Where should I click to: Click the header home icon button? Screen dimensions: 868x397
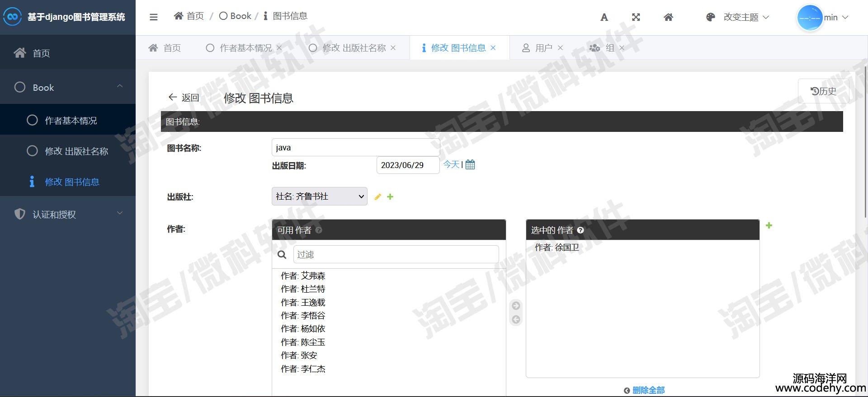click(x=668, y=17)
